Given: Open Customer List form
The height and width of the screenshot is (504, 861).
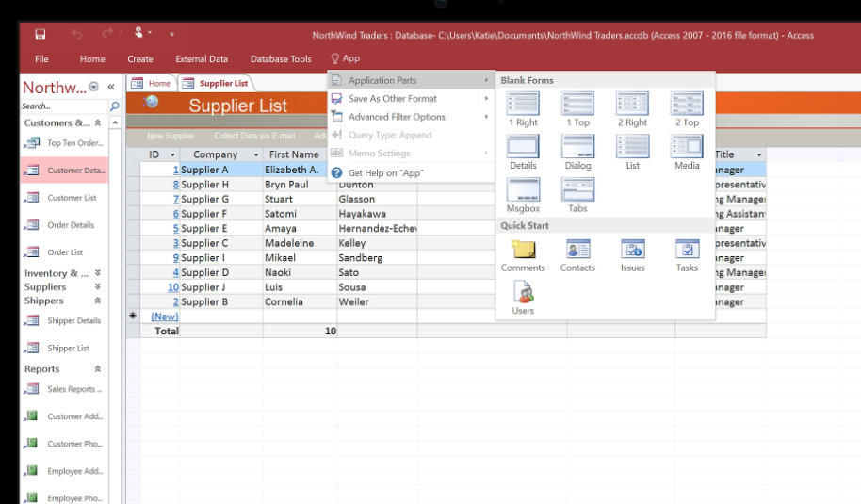Looking at the screenshot, I should click(x=64, y=198).
